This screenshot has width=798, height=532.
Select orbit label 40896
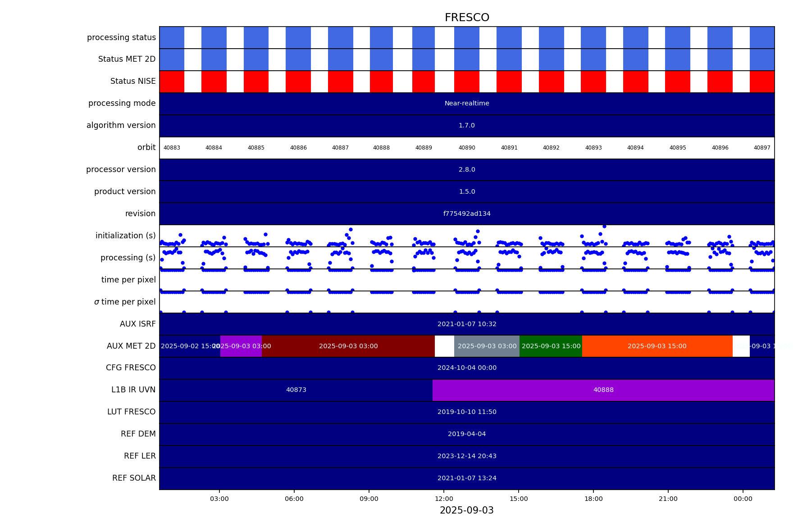click(720, 148)
